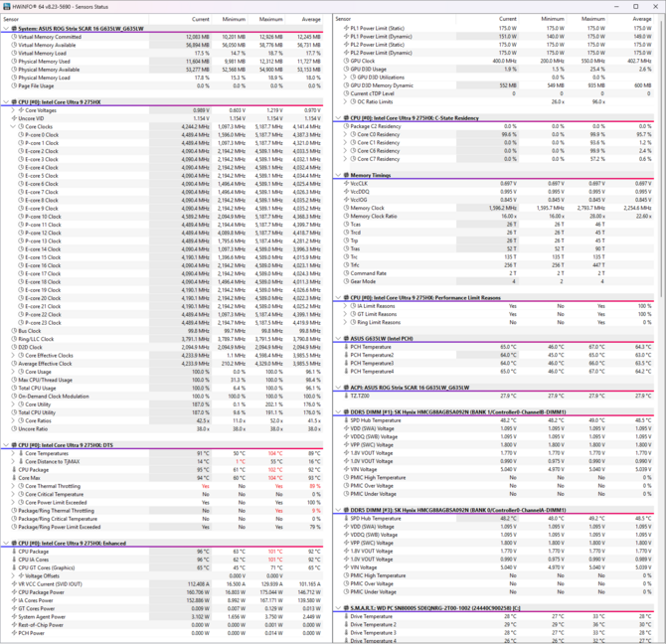Expand the Voltage Offsets row
The width and height of the screenshot is (666, 644).
(x=13, y=576)
